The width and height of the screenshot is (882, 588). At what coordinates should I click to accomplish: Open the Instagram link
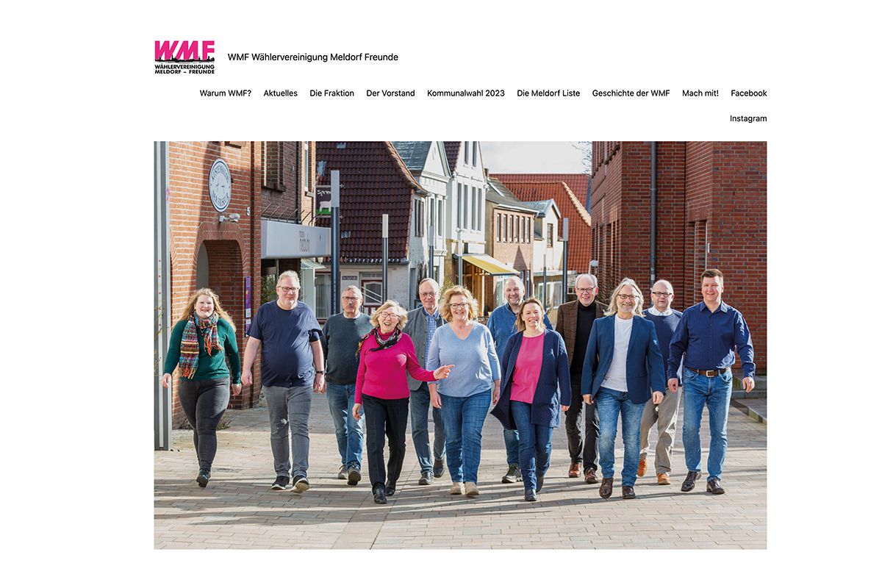point(748,118)
